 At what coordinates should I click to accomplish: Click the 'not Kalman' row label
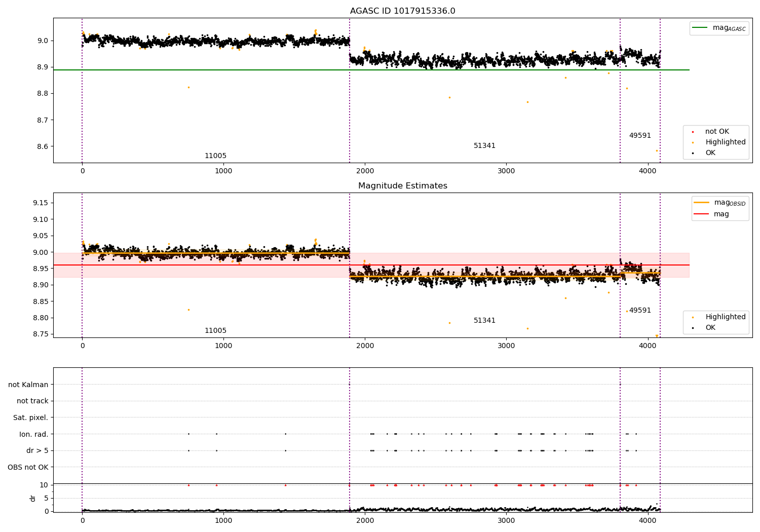(28, 385)
